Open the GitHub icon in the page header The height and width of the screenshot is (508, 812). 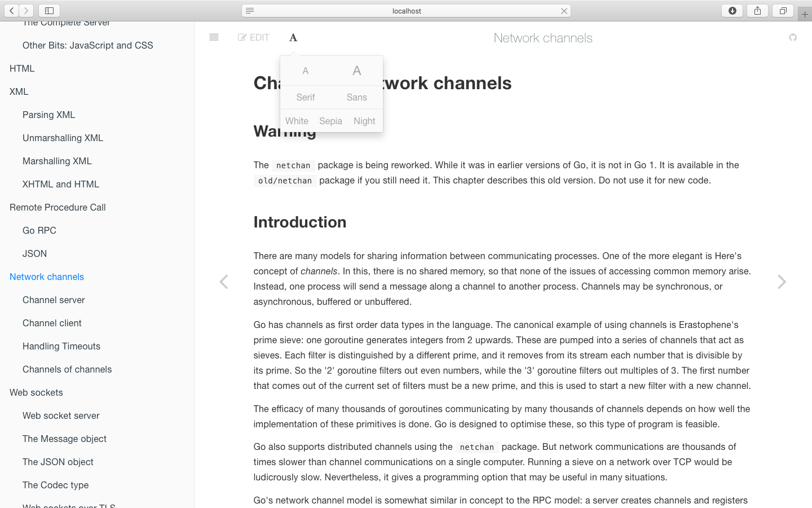793,37
